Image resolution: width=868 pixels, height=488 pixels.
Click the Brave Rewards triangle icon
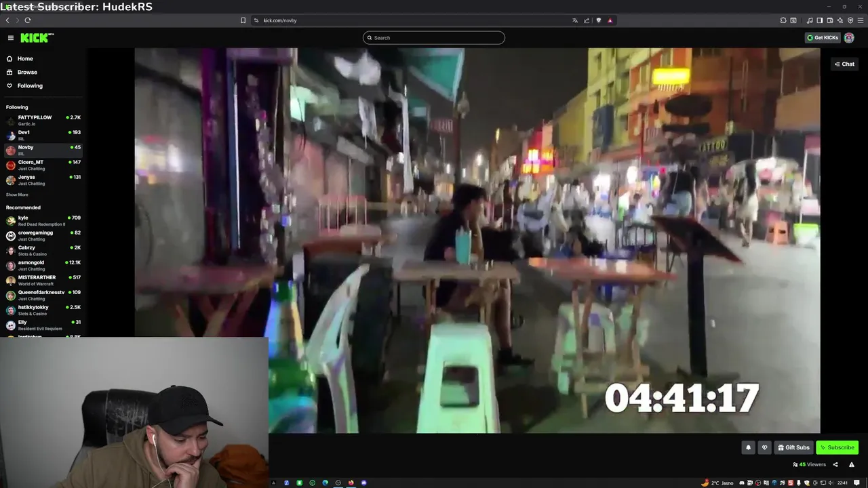610,20
